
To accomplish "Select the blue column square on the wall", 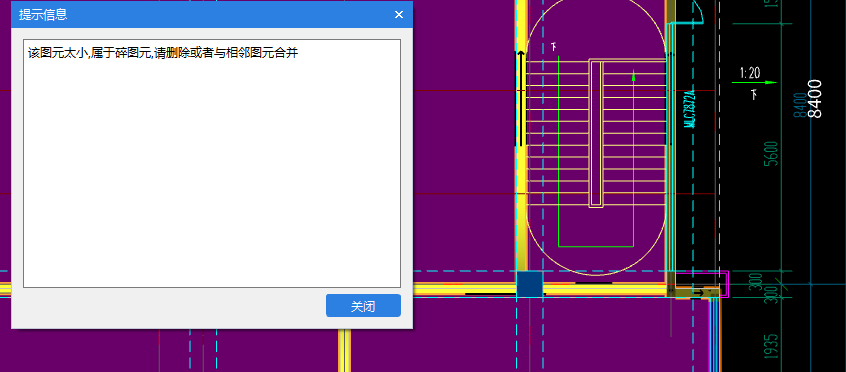I will [x=529, y=285].
